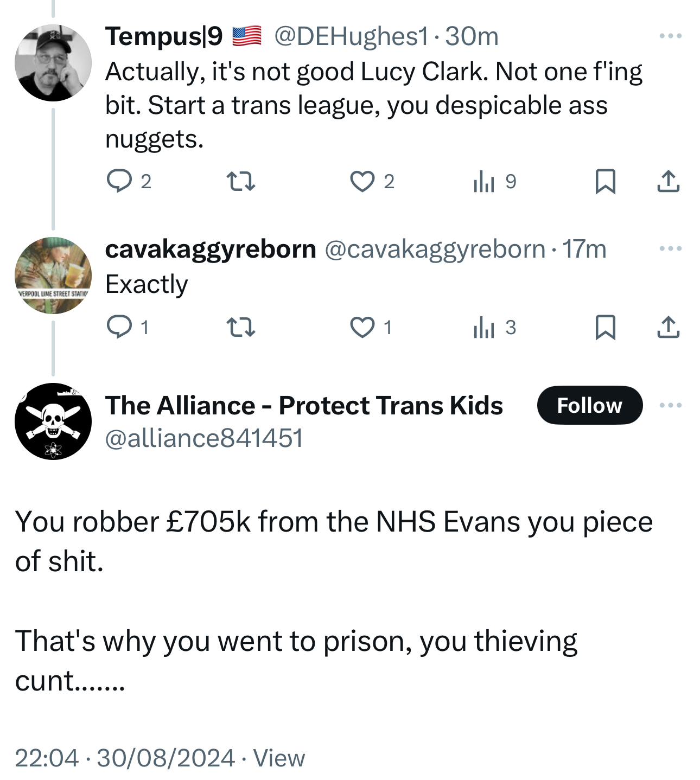Reply to the Tempus|9 tweet
Image resolution: width=700 pixels, height=780 pixels.
pyautogui.click(x=119, y=181)
